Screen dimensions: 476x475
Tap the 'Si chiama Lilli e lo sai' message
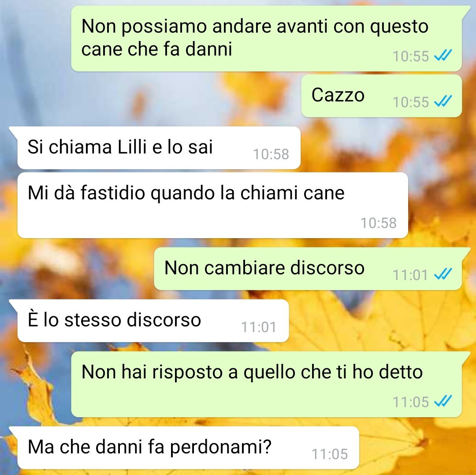tap(159, 148)
